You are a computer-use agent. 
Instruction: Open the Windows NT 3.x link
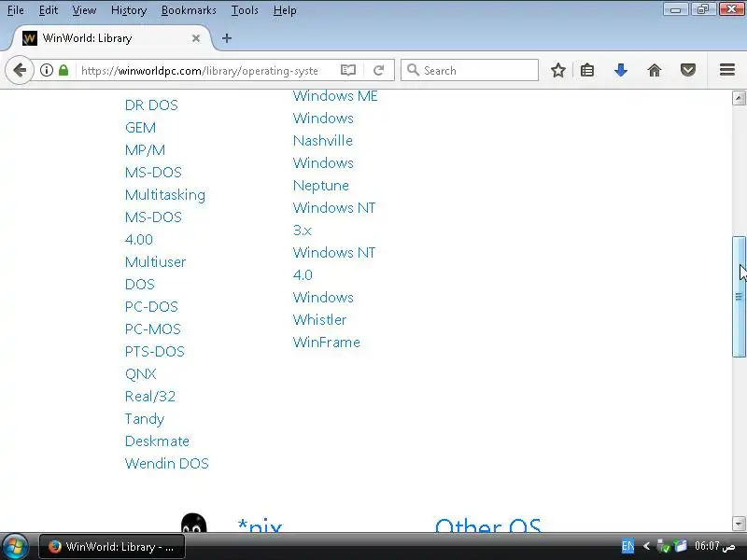pyautogui.click(x=334, y=218)
